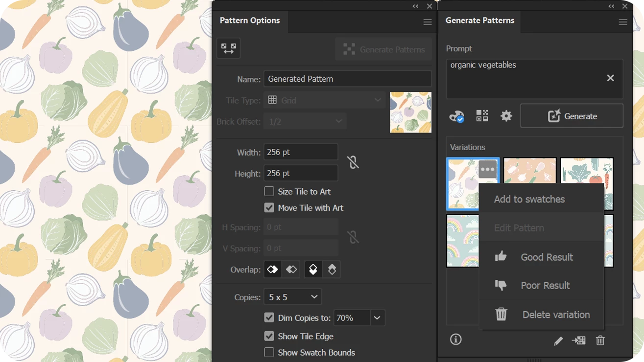This screenshot has height=362, width=644.
Task: Click the width-height link proportions icon
Action: pyautogui.click(x=353, y=162)
